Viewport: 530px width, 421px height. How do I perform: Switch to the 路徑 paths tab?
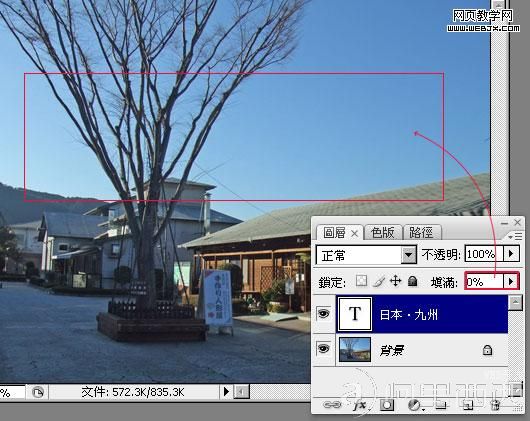click(421, 232)
